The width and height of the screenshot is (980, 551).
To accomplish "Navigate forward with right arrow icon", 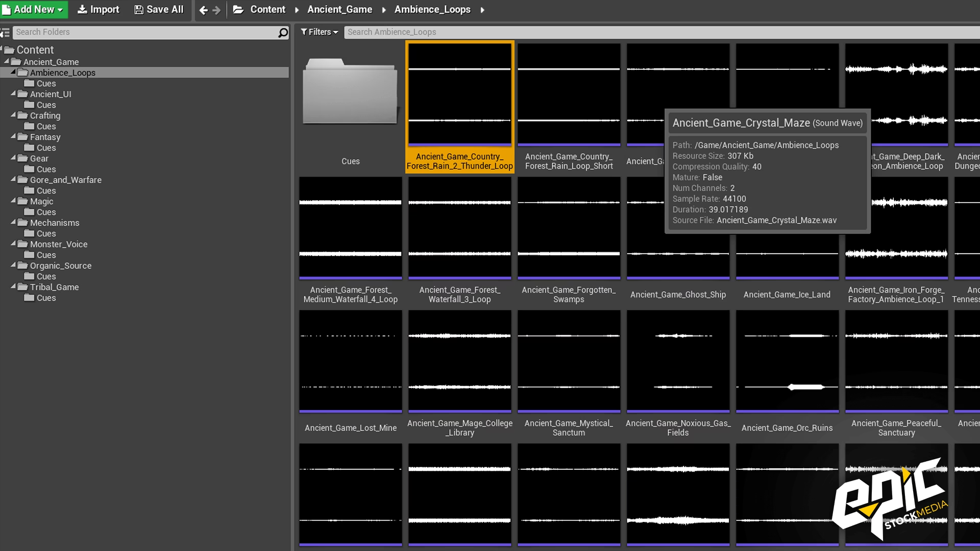I will 216,10.
